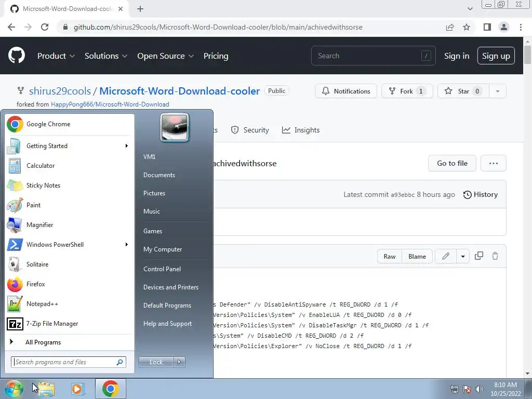Open Default Programs from Start menu
The height and width of the screenshot is (399, 532).
point(167,305)
